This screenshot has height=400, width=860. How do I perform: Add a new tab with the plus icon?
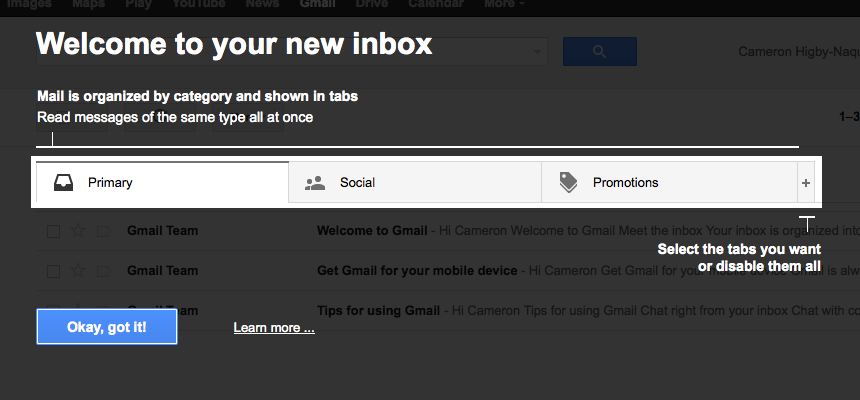click(806, 183)
